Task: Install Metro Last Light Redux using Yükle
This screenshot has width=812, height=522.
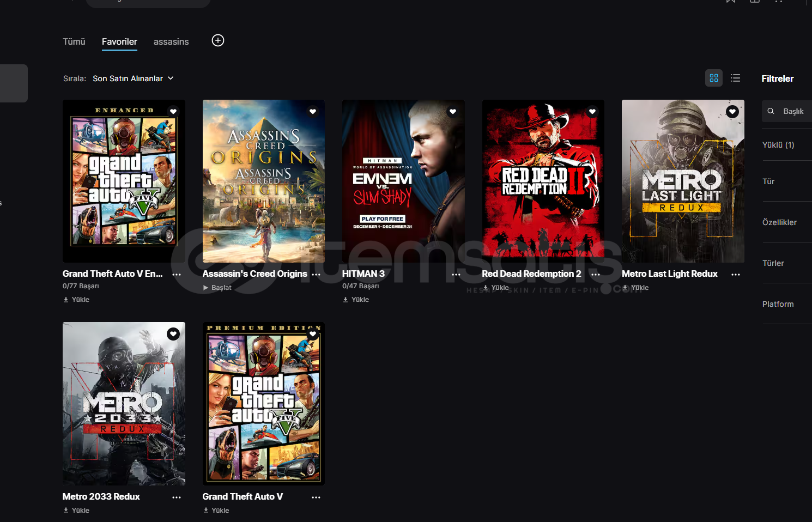Action: 635,288
